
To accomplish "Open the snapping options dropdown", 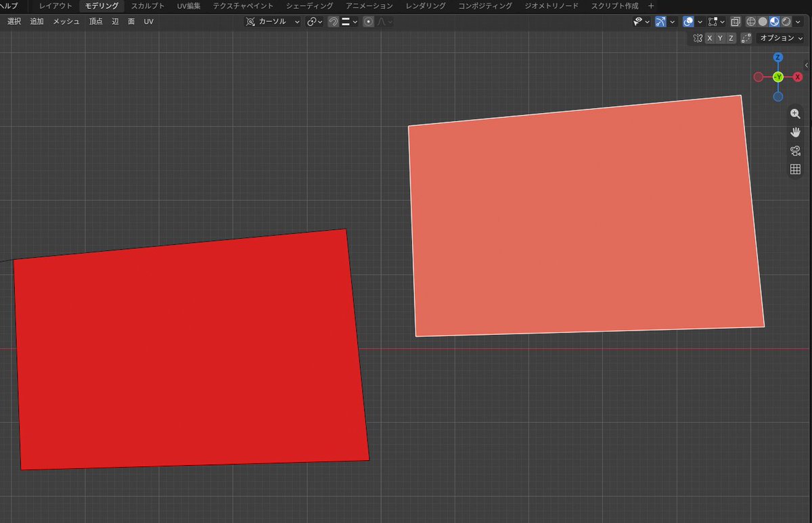I will pyautogui.click(x=349, y=22).
